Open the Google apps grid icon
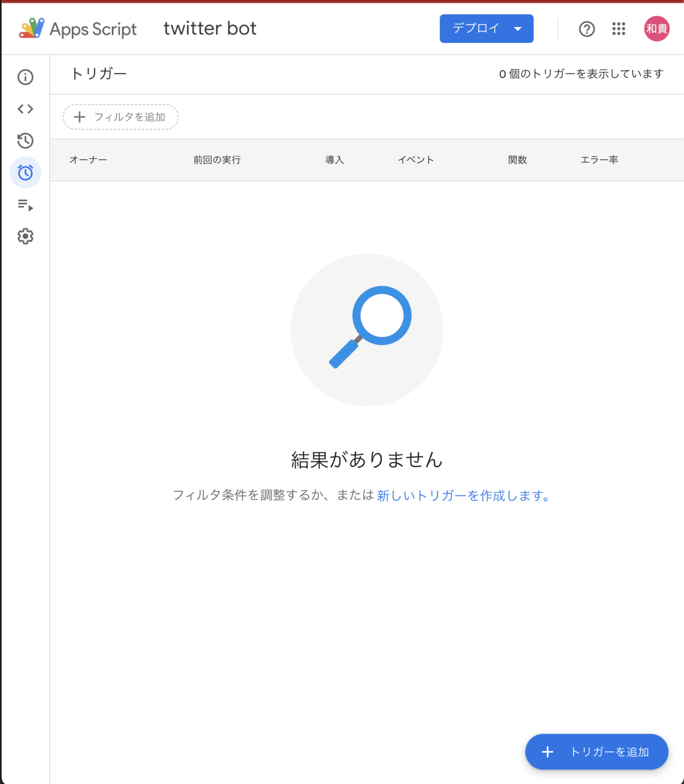684x784 pixels. point(619,29)
